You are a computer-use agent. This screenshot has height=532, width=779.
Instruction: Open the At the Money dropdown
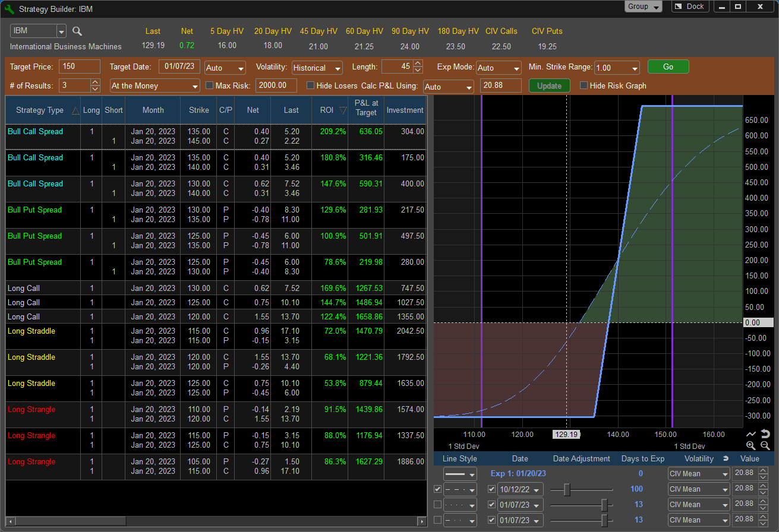point(155,86)
